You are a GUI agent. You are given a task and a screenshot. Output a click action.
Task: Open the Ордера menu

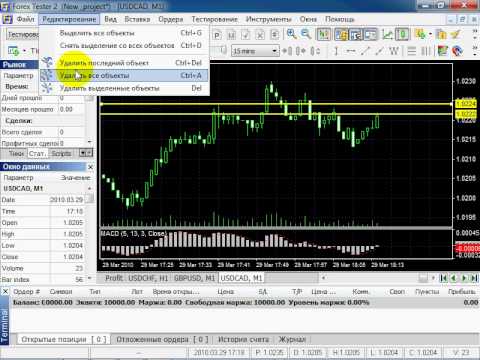tap(171, 19)
